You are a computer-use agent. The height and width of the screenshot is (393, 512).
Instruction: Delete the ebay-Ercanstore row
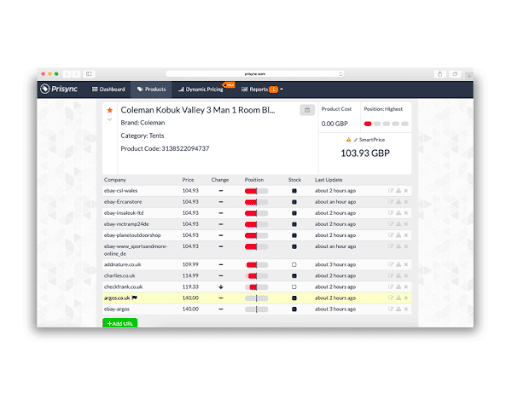[x=406, y=202]
